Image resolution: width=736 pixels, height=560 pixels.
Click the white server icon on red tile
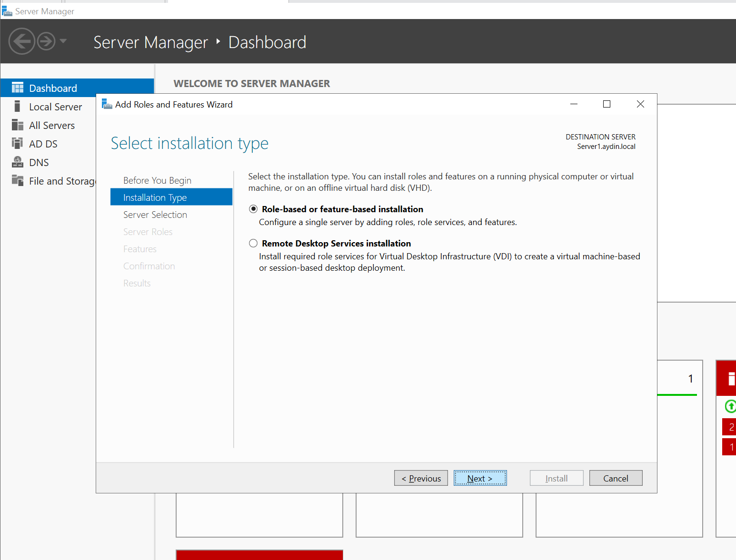pyautogui.click(x=732, y=379)
